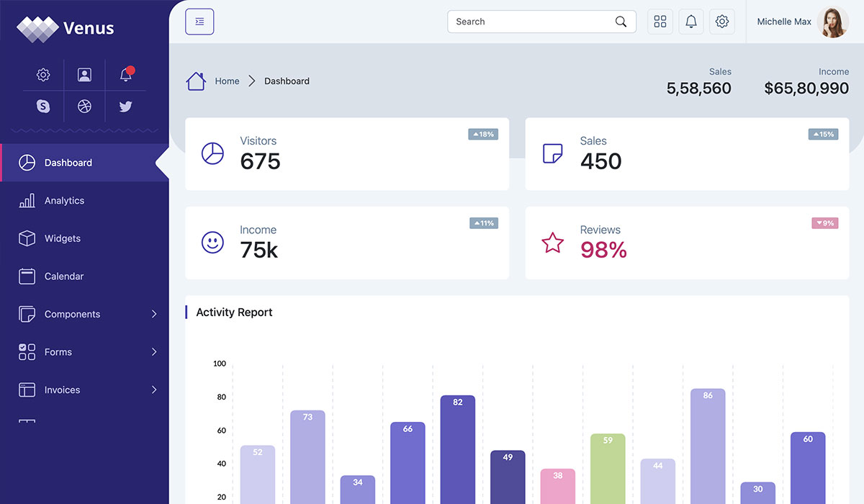This screenshot has height=504, width=864.
Task: Toggle the sidebar menu button
Action: tap(199, 22)
